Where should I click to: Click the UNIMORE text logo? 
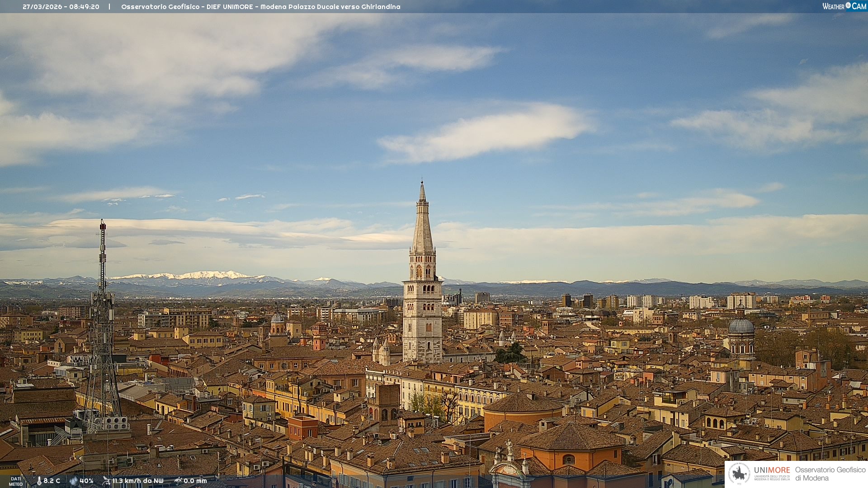click(772, 470)
